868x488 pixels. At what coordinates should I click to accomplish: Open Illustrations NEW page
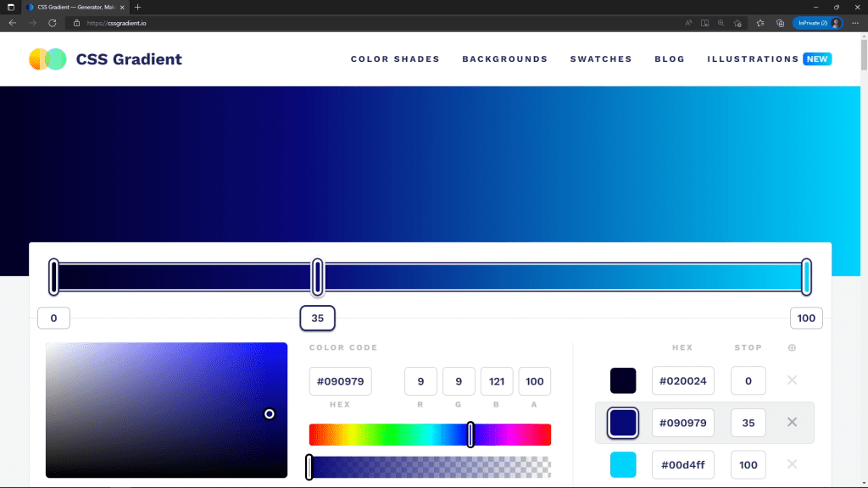[x=770, y=59]
